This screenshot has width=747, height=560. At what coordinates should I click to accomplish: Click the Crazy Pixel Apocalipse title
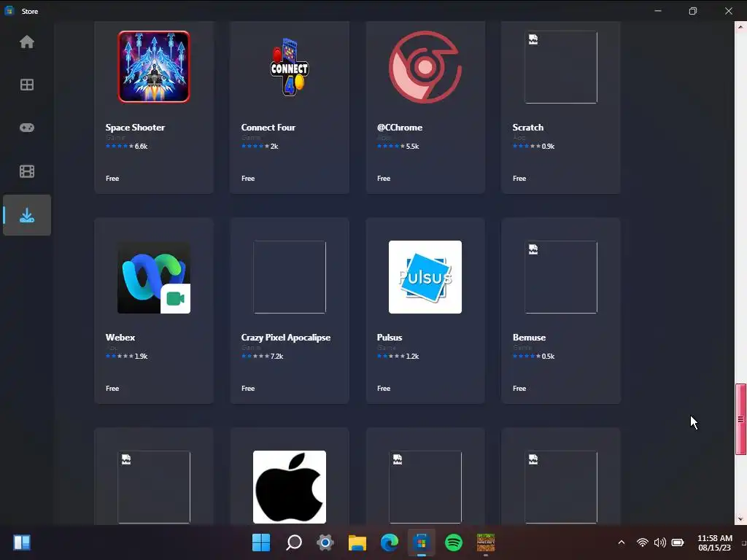pyautogui.click(x=286, y=338)
